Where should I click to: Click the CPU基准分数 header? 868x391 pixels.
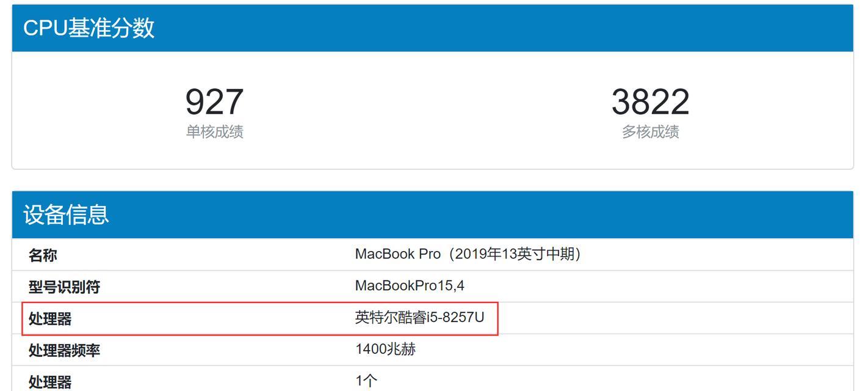[89, 28]
